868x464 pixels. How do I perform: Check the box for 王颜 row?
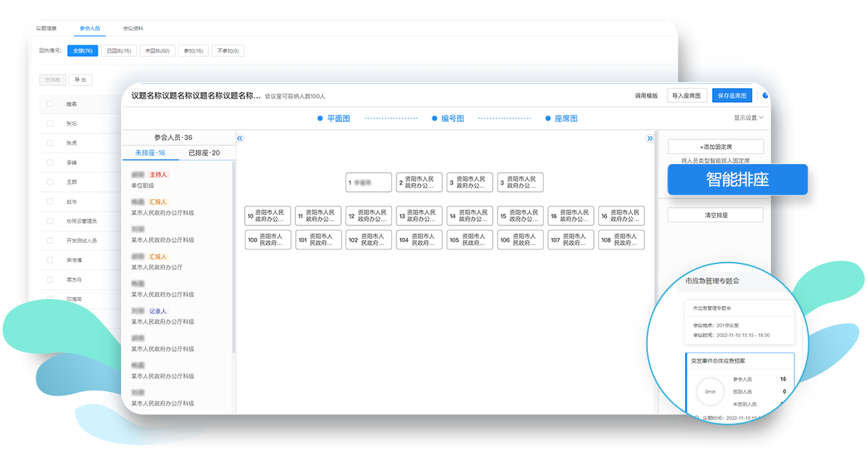click(50, 182)
